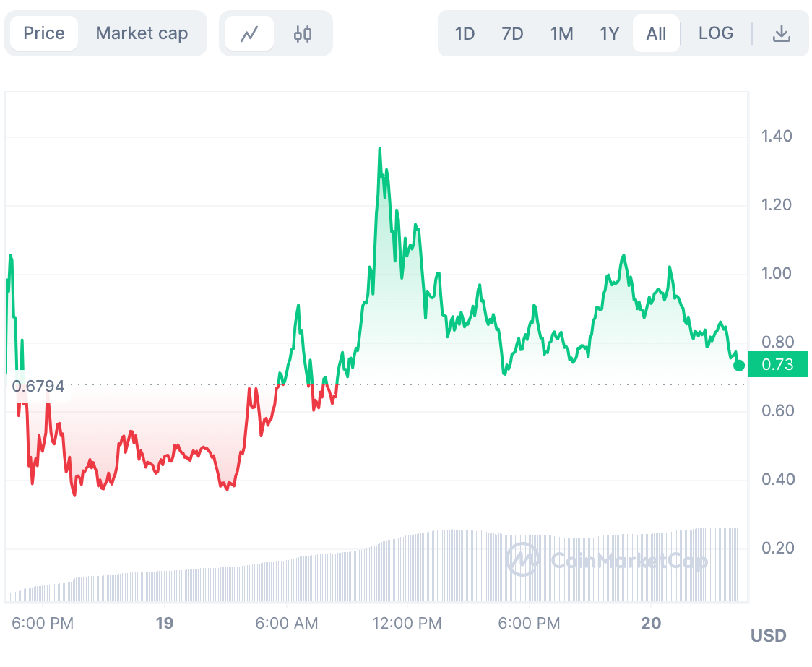812x667 pixels.
Task: Click the 0.6794 opening price label
Action: (x=38, y=386)
